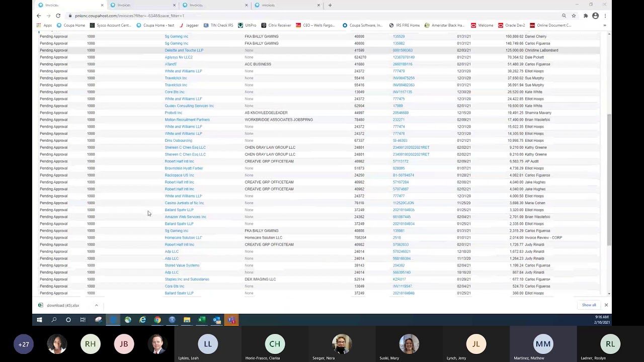Open supplier link Homecare Solution LLC
Viewport: 644px width, 362px height.
point(183,238)
